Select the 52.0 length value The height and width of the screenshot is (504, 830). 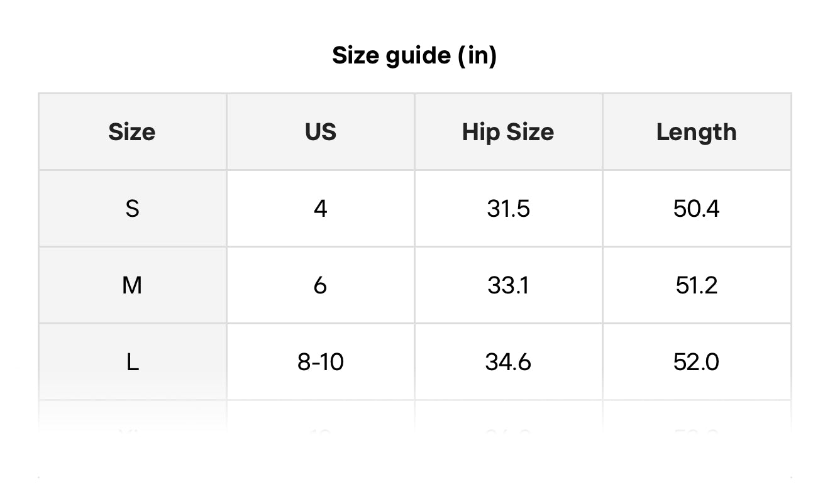coord(696,362)
